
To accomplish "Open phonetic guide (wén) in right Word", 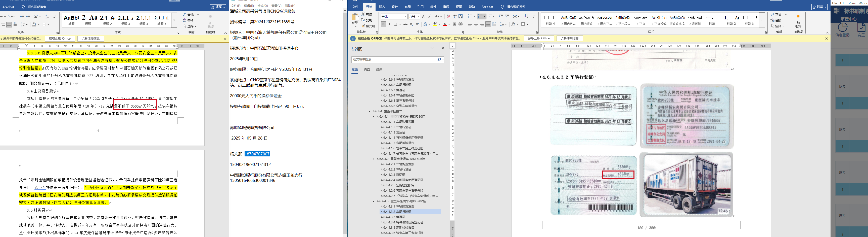I will coord(454,16).
